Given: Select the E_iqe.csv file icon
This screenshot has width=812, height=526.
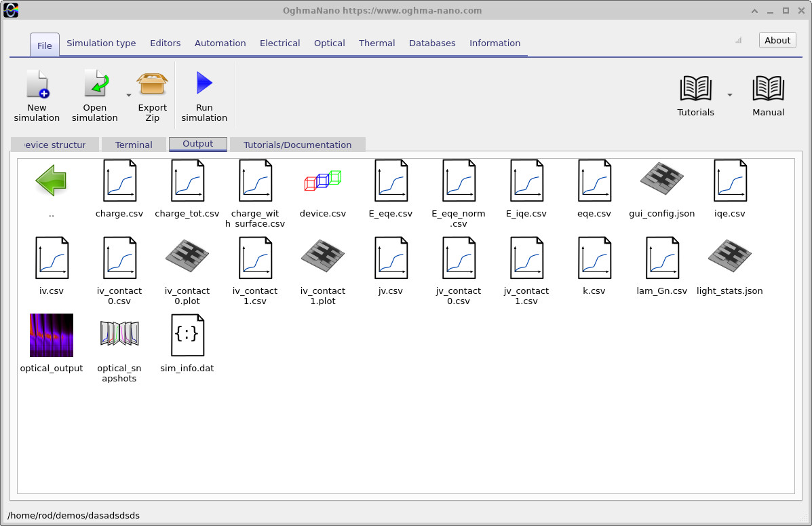Looking at the screenshot, I should click(x=526, y=181).
